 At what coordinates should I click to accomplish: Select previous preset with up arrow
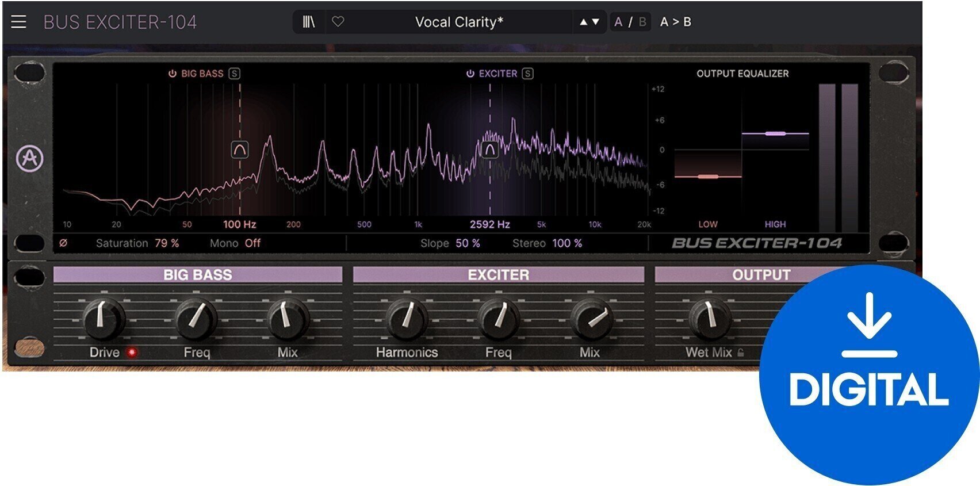point(584,22)
